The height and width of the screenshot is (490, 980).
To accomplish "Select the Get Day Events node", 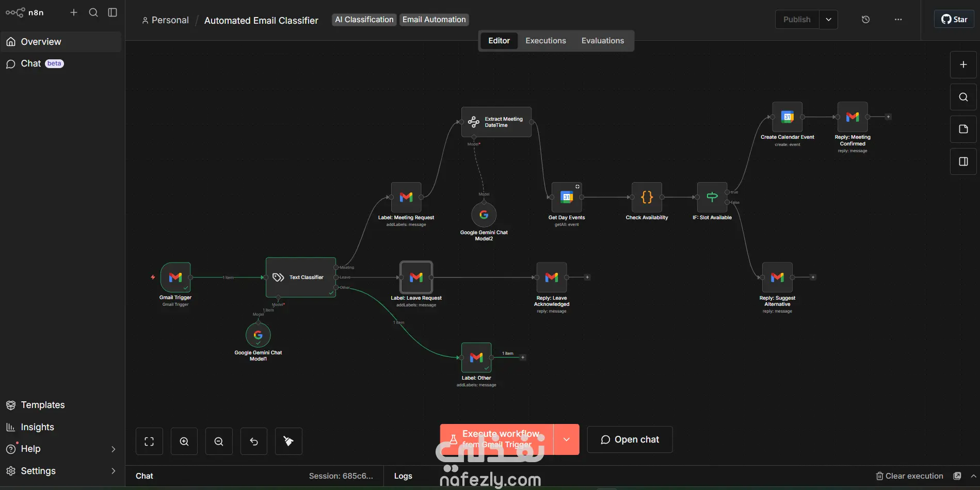I will 567,197.
